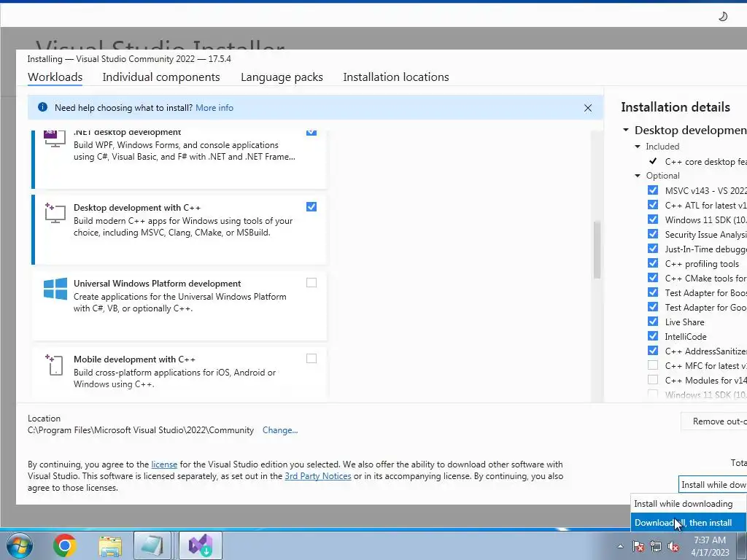Uncheck C++ CMake tools component

653,278
